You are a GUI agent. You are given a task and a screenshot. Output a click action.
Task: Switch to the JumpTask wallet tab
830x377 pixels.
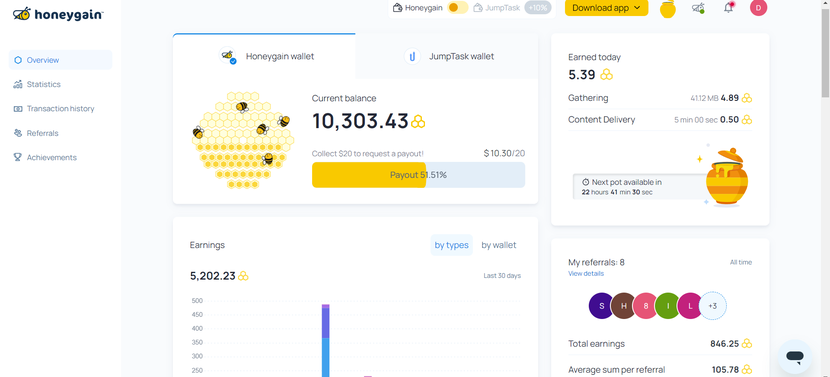(447, 56)
